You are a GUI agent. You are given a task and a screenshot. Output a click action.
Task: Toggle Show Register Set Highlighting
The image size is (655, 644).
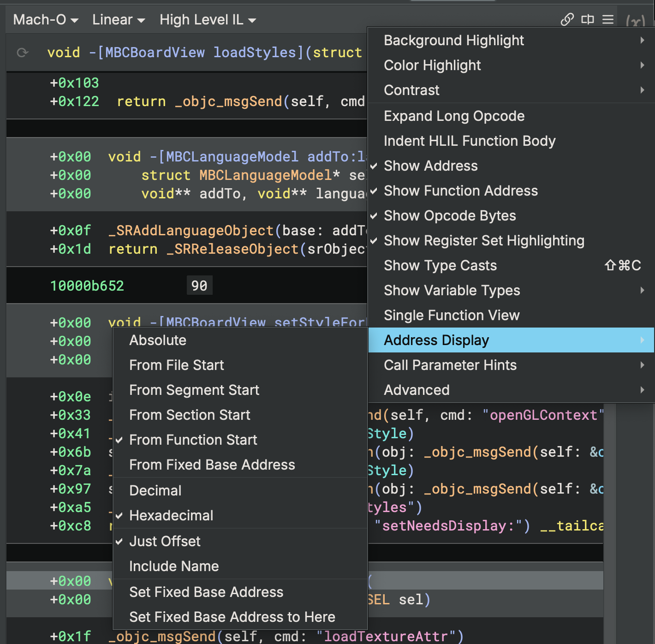512,241
